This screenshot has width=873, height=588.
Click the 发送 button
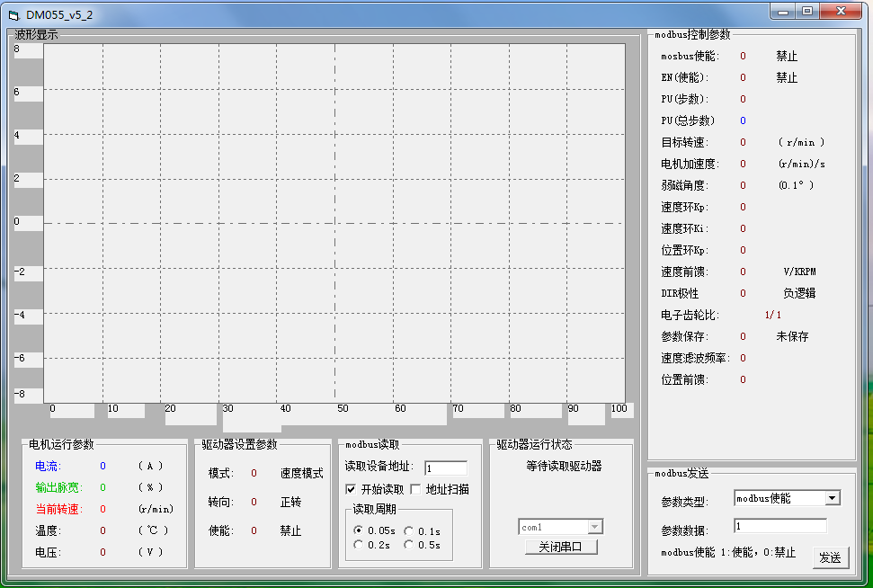[x=830, y=557]
